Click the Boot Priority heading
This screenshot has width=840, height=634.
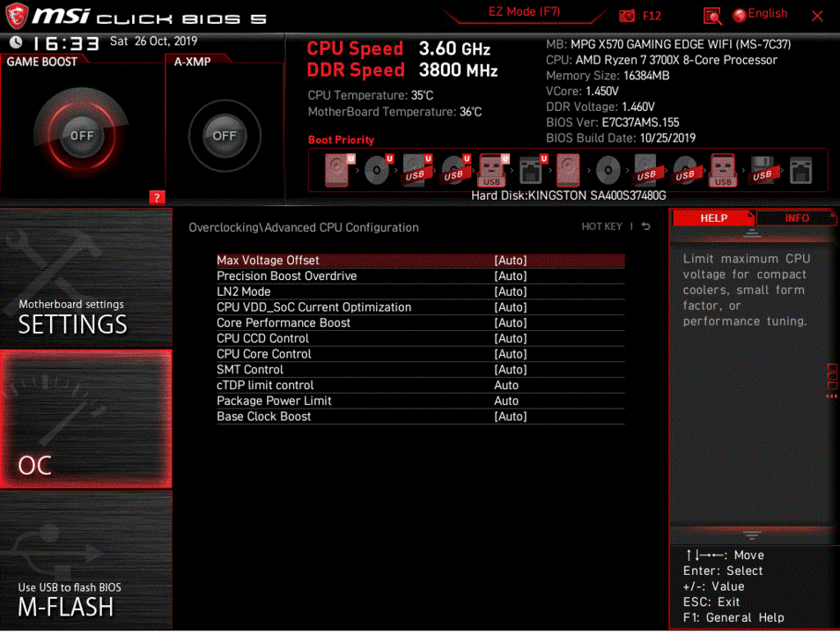pos(341,140)
